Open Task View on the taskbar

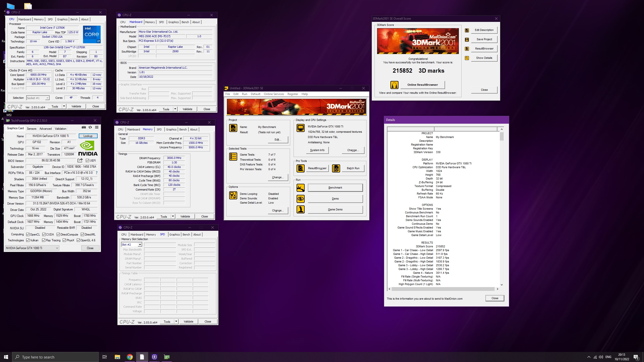point(105,357)
